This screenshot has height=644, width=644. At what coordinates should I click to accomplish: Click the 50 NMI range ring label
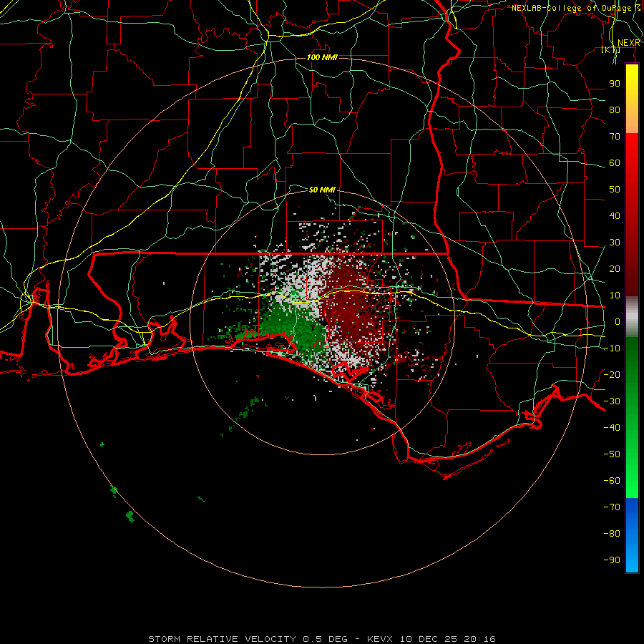[322, 190]
